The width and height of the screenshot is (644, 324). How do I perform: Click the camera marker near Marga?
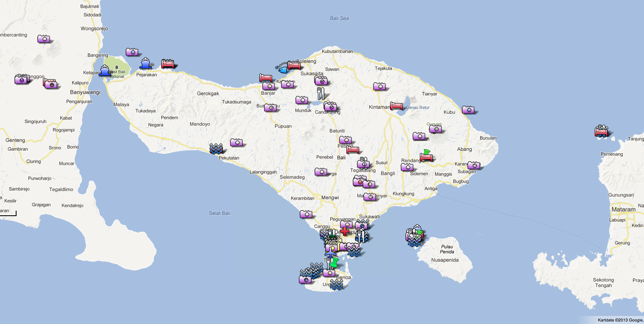tap(321, 172)
